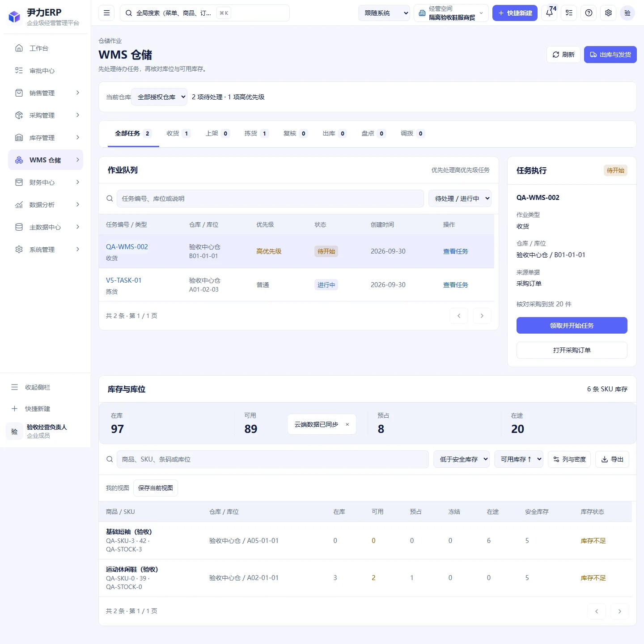Open the notifications bell icon
Viewport: 644px width, 644px height.
(x=549, y=13)
